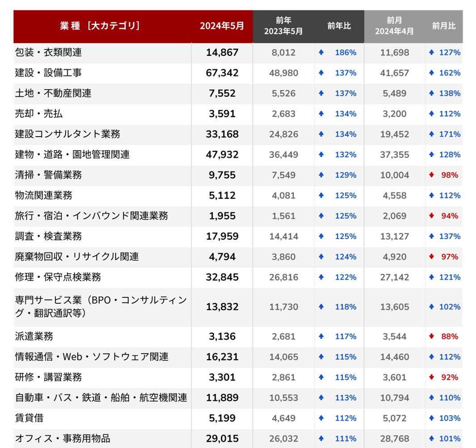Click the 2024年5月 column header
476x448 pixels.
222,26
